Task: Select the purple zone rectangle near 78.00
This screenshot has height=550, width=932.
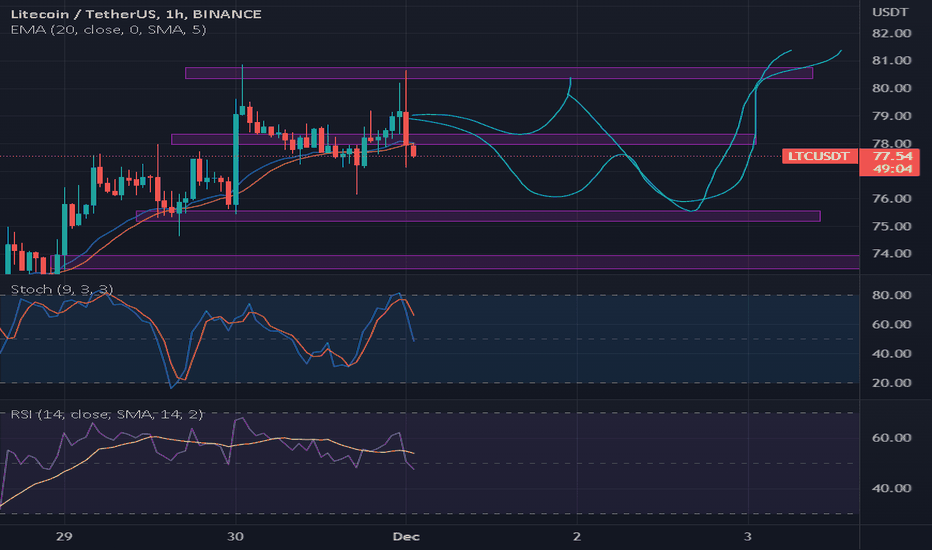Action: coord(464,140)
